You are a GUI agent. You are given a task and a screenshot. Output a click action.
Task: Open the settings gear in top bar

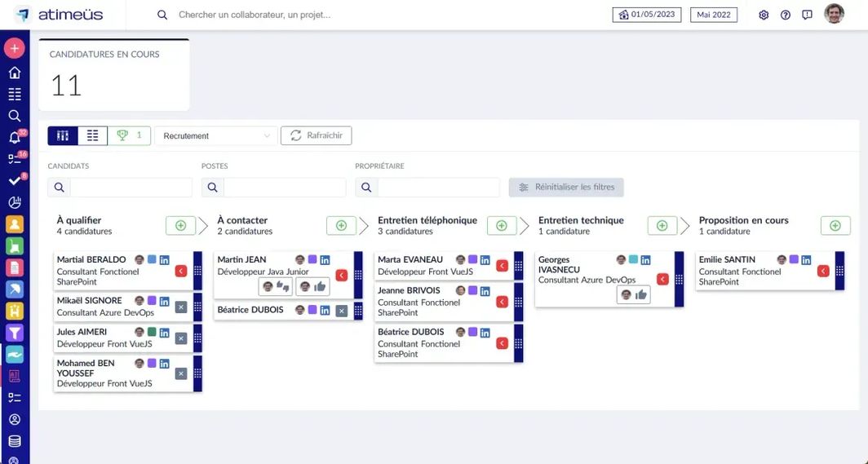764,15
